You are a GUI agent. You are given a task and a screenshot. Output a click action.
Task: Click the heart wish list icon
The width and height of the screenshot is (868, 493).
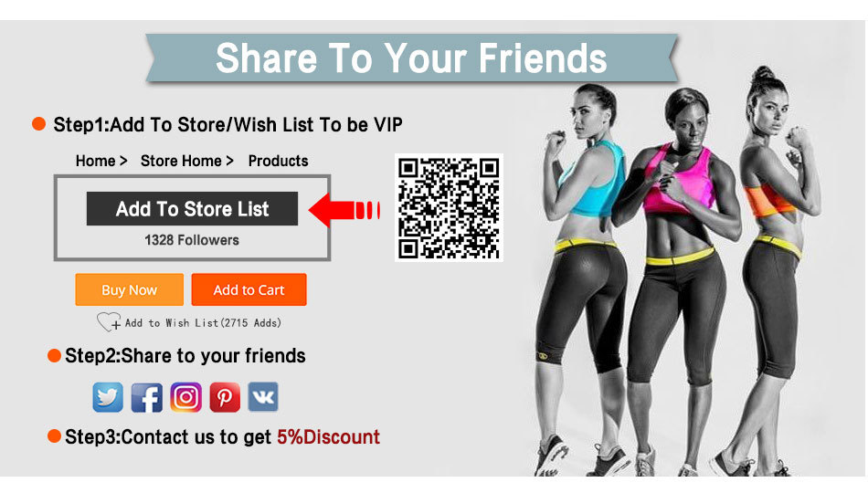click(x=109, y=321)
